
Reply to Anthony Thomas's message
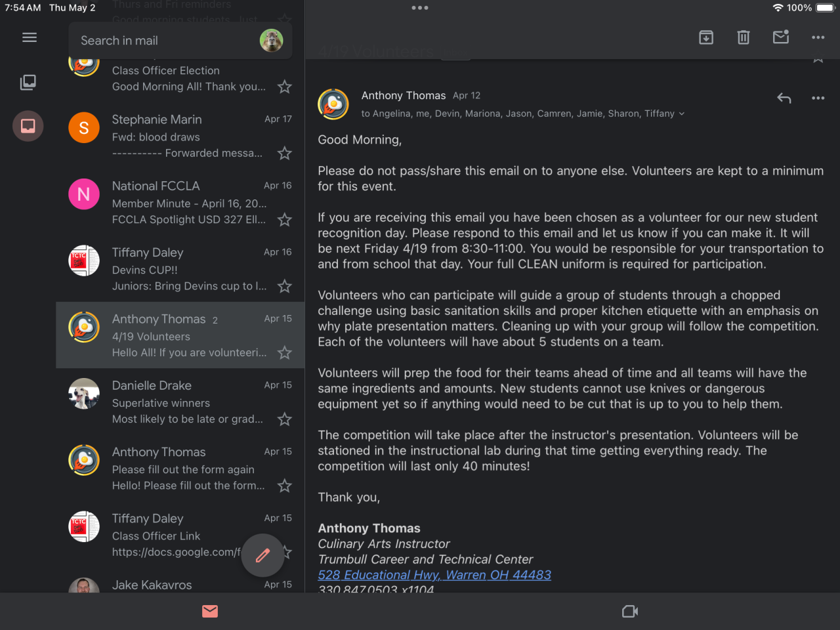point(784,98)
